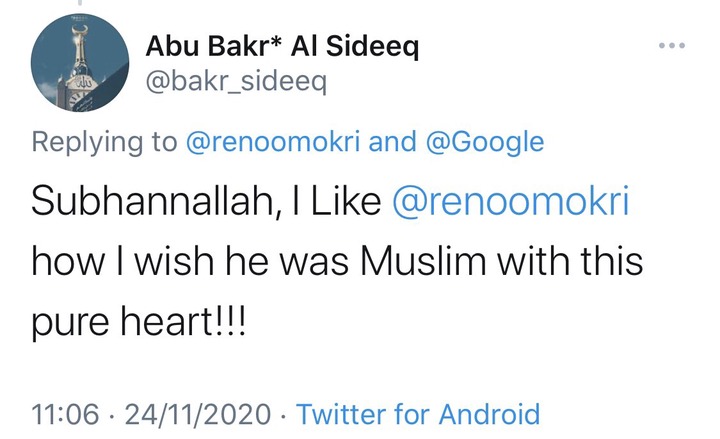
Task: Click the gray 'Replying to' label
Action: (104, 142)
